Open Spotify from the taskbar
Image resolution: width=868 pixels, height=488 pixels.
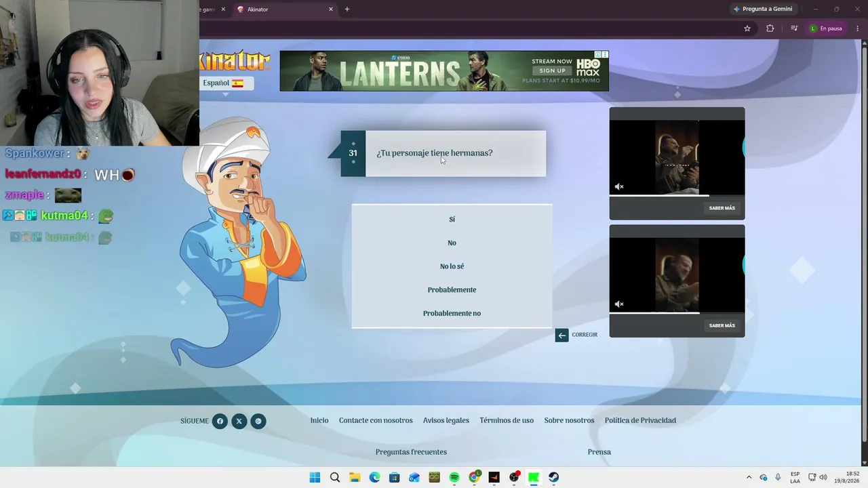coord(454,477)
